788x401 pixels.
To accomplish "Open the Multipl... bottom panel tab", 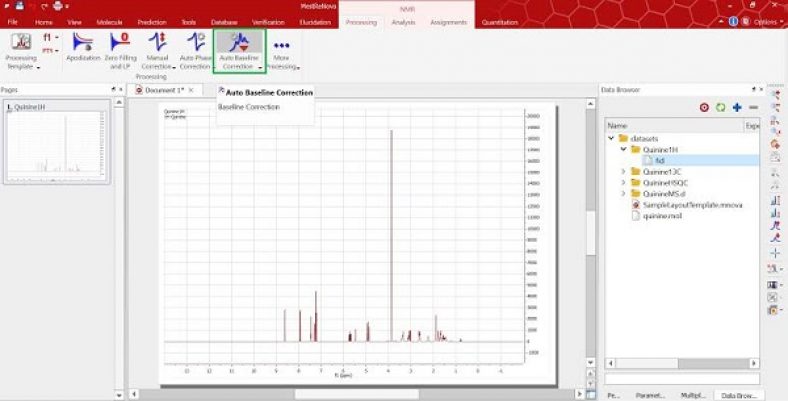I will pyautogui.click(x=694, y=395).
